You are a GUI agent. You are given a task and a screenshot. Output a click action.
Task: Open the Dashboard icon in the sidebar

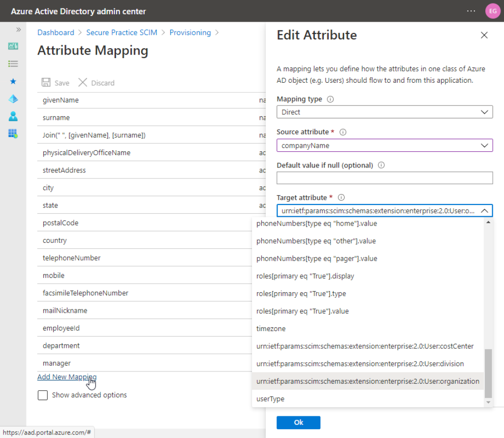[x=13, y=46]
